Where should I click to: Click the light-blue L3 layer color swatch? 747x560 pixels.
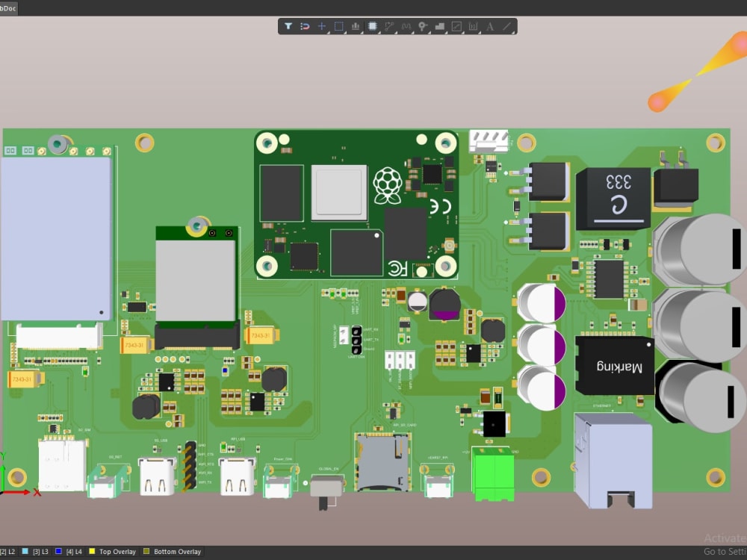[x=25, y=552]
